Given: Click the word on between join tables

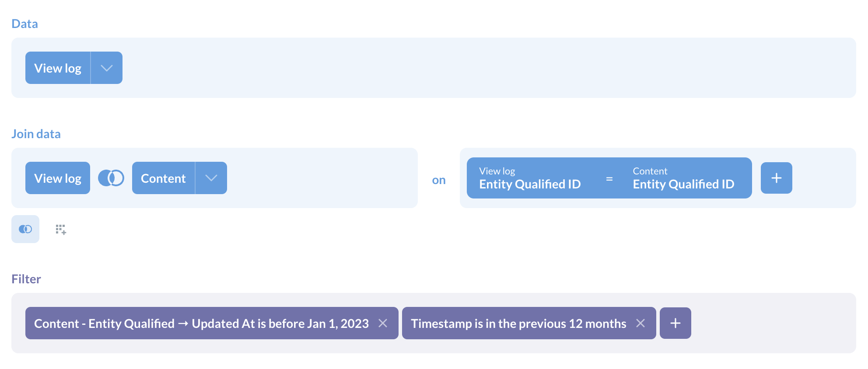Looking at the screenshot, I should [x=439, y=179].
